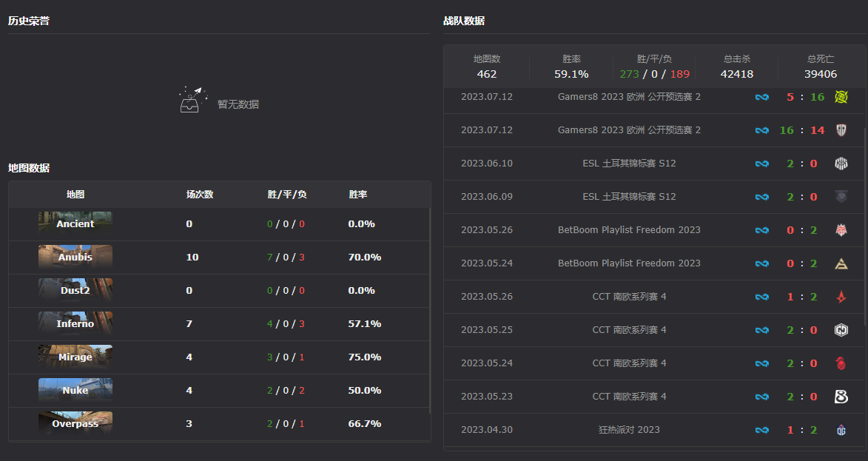Select the 战队数据 section header
The image size is (868, 461).
click(x=462, y=20)
